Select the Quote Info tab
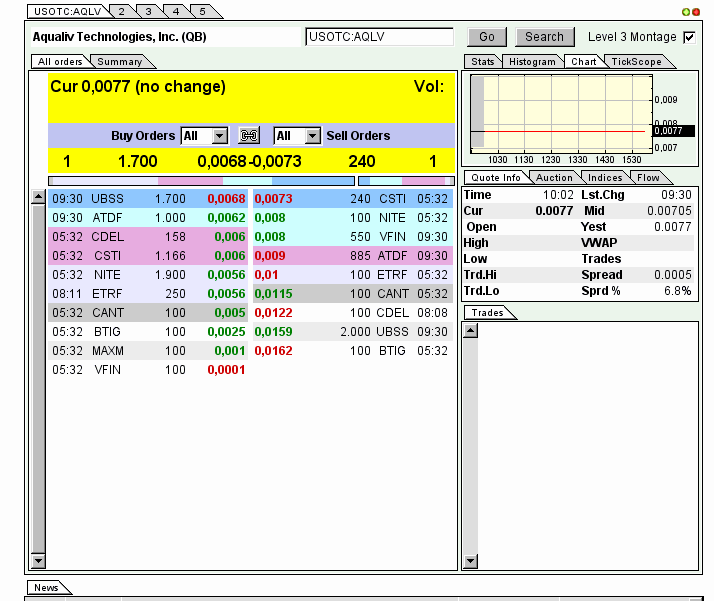Image resolution: width=714 pixels, height=601 pixels. point(495,178)
